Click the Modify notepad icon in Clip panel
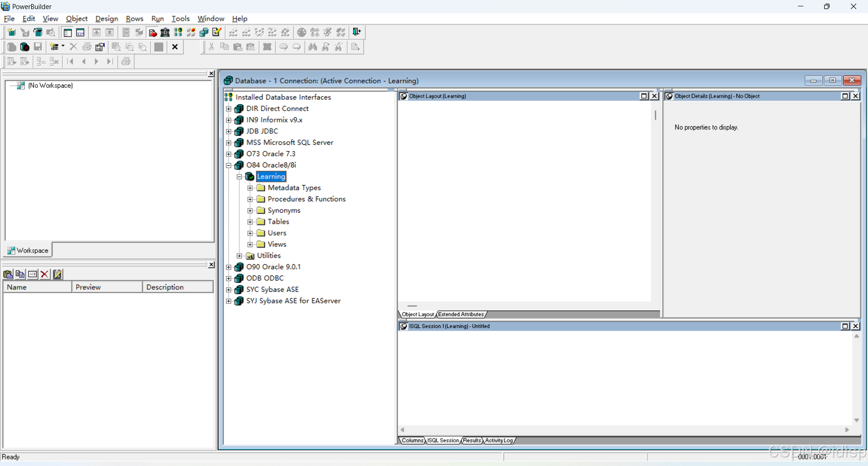868x466 pixels. [57, 274]
